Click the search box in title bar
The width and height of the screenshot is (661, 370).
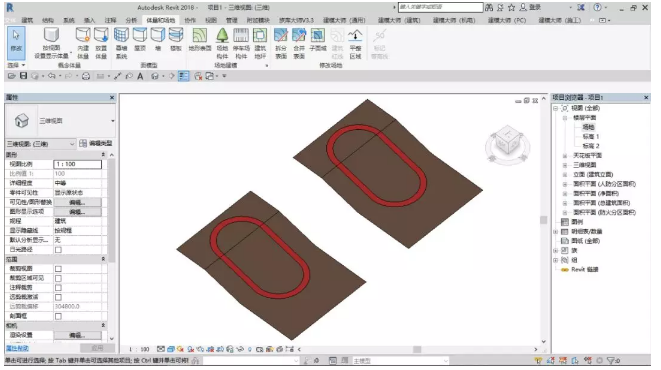click(x=441, y=7)
